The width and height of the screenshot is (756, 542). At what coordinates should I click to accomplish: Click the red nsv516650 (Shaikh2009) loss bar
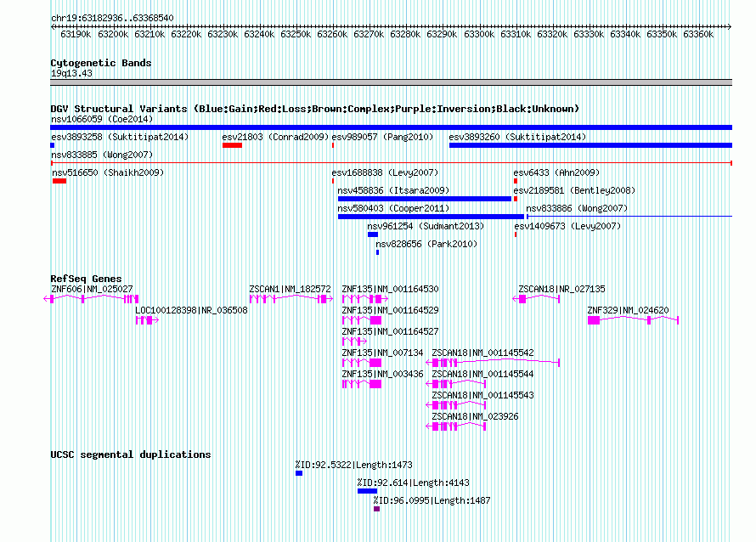tap(59, 181)
